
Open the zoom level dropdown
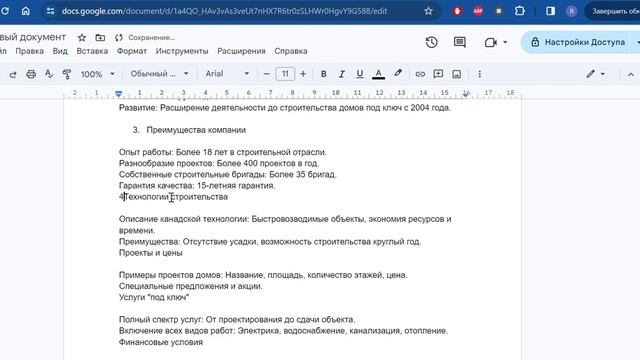pyautogui.click(x=98, y=74)
